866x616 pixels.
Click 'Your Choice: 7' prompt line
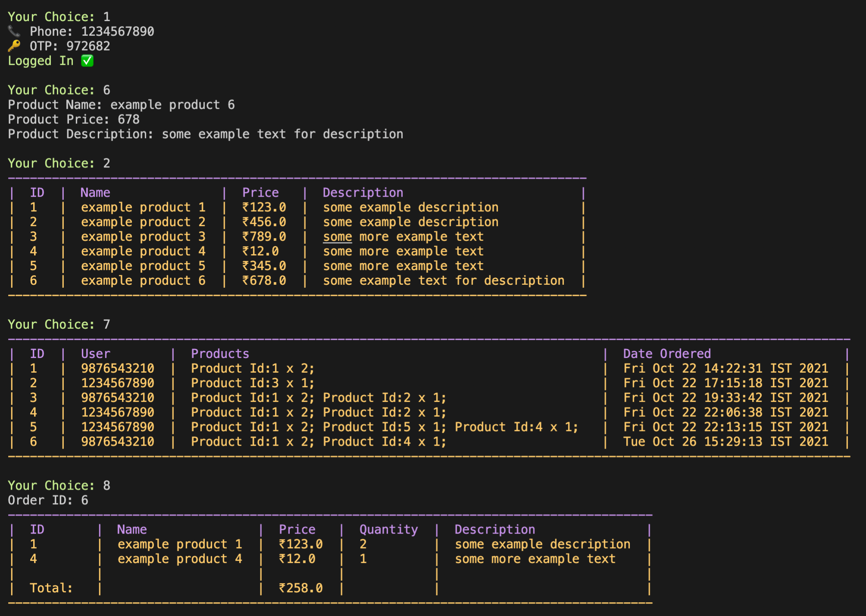(59, 324)
